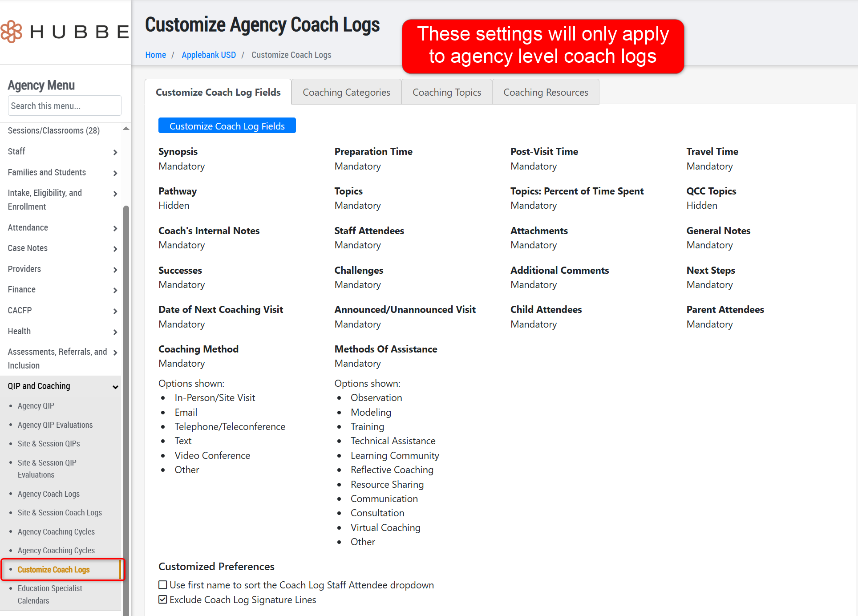Open Agency Coach Logs menu item
The image size is (858, 616).
49,494
